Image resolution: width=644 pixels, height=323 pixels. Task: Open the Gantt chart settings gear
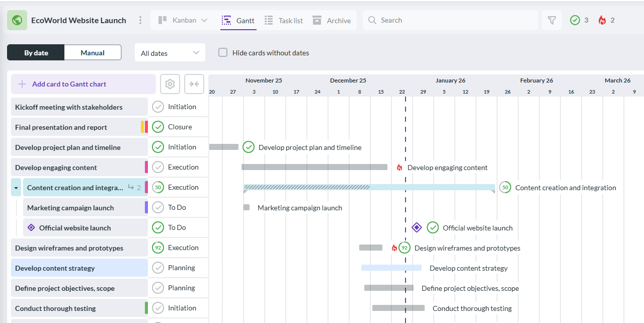(x=170, y=84)
